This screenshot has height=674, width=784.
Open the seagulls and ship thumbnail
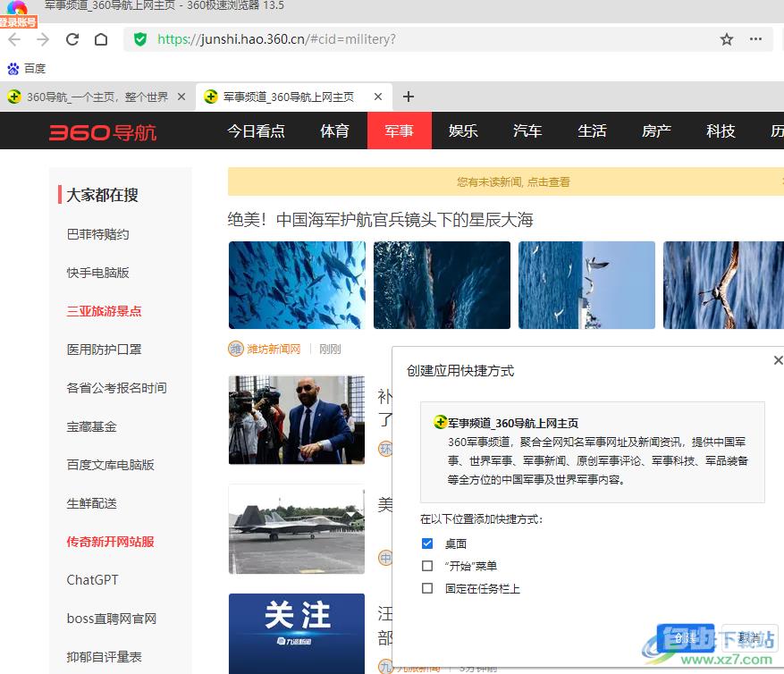[586, 285]
